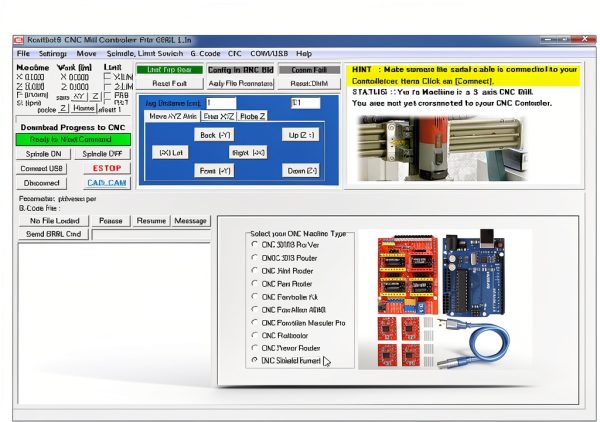Open the File menu

(23, 54)
